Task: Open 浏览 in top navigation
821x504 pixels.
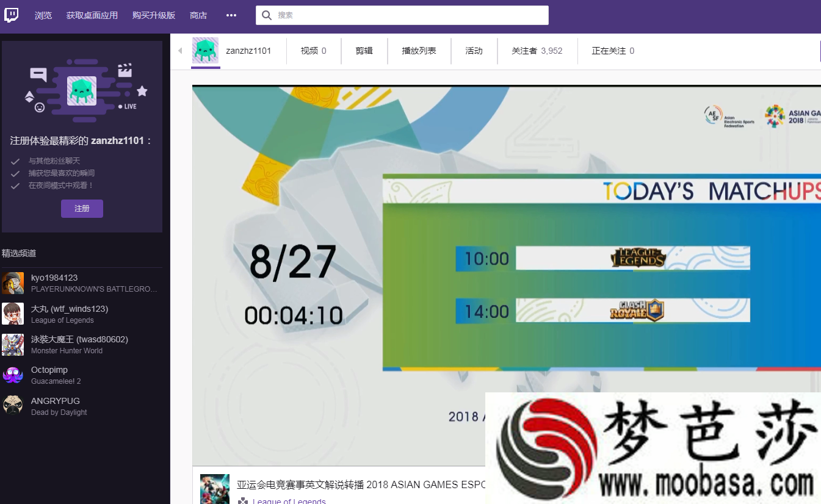Action: click(x=43, y=15)
